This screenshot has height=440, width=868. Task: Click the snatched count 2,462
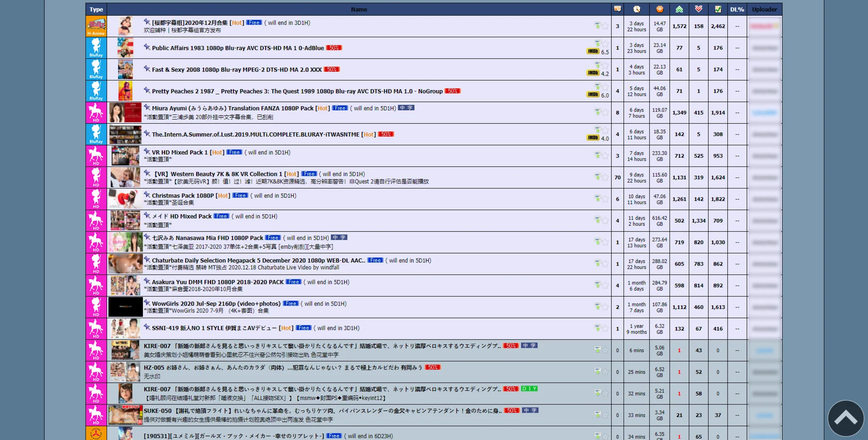[718, 26]
